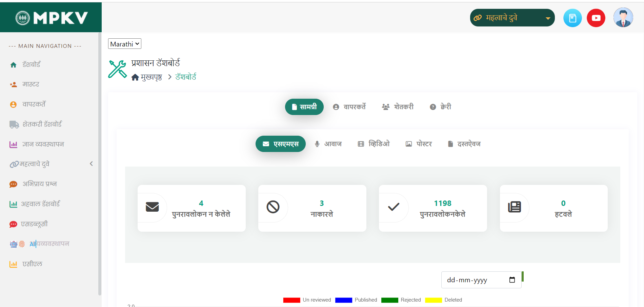Select the सामग्री tab
Screen dimensions: 644x307
(304, 107)
